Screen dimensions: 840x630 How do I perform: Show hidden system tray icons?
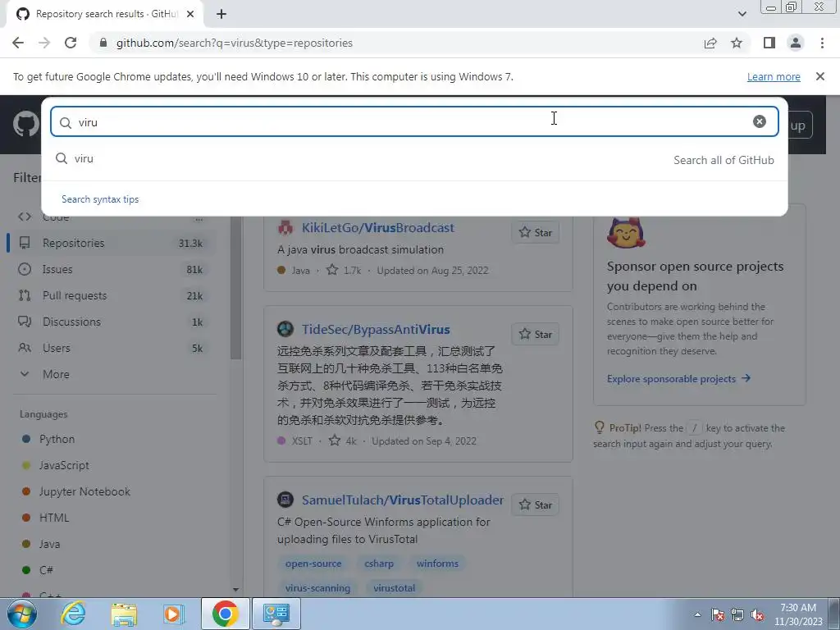(x=697, y=614)
